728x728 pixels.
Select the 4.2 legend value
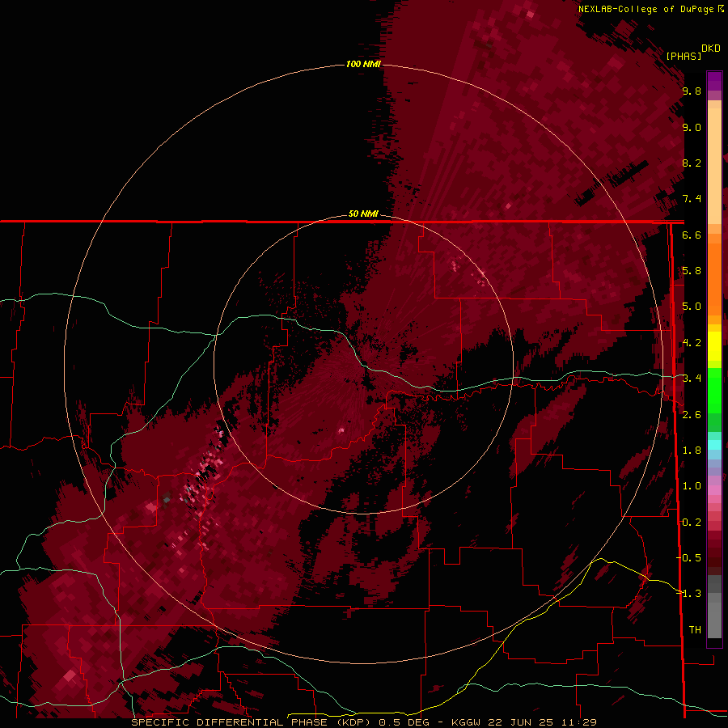[692, 343]
